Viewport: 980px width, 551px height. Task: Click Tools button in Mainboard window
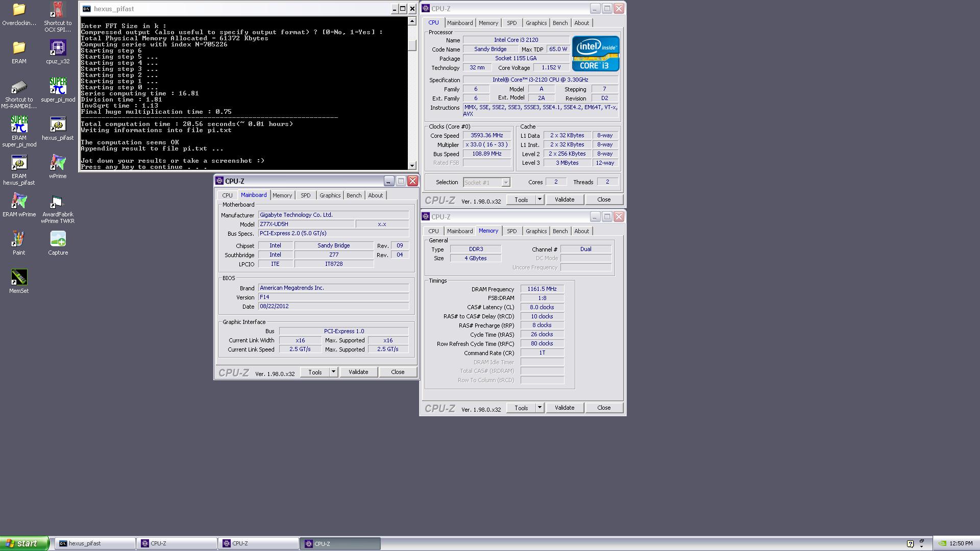coord(315,372)
